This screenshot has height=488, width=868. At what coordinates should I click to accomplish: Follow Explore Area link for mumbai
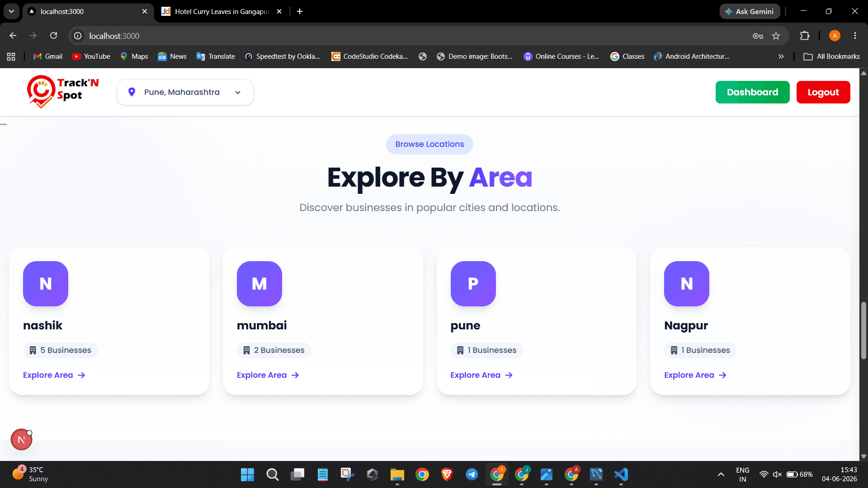point(268,375)
